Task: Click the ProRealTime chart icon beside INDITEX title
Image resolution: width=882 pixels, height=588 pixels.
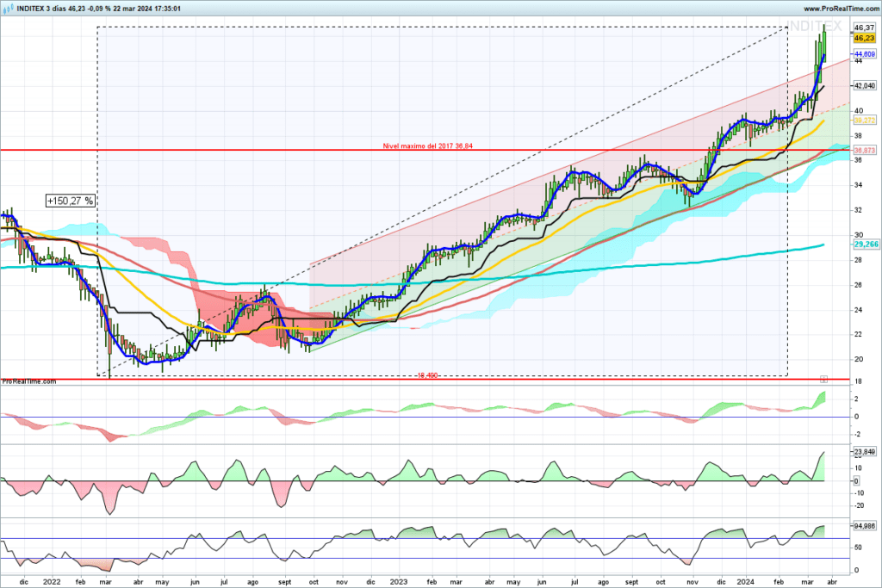Action: [x=7, y=9]
